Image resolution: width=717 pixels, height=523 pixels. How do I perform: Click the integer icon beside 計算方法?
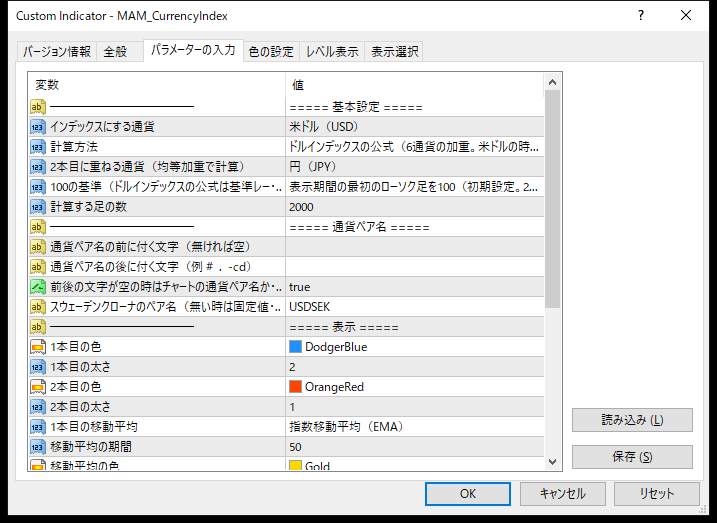(x=38, y=147)
